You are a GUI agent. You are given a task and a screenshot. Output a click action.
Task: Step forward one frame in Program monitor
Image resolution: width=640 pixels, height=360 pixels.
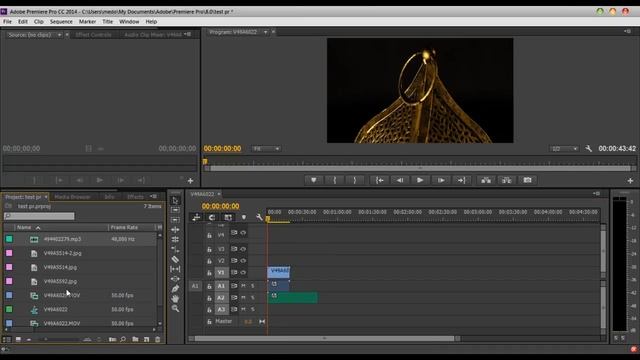pyautogui.click(x=441, y=180)
